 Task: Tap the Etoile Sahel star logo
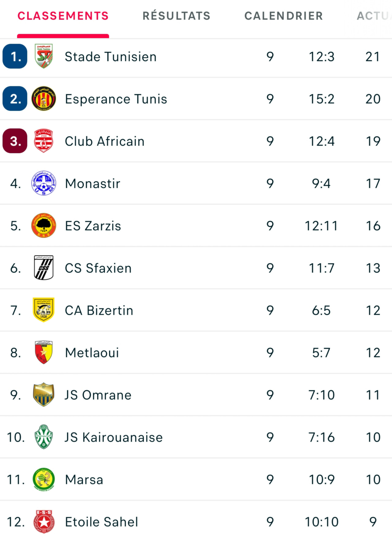point(44,522)
